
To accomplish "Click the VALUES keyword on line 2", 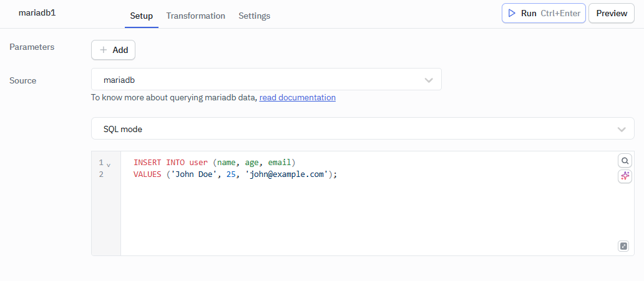I will [147, 174].
